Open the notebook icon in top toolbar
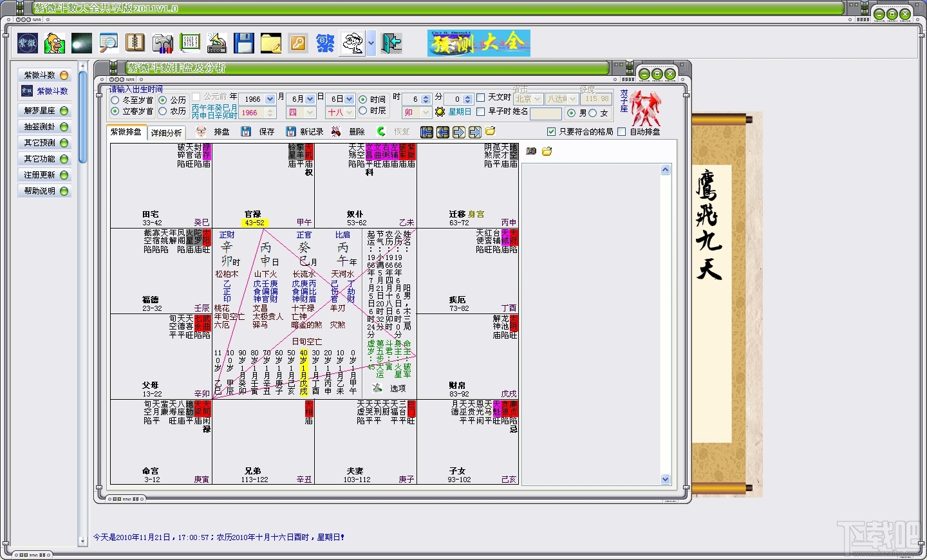Screen dimensions: 927x560 (135, 43)
